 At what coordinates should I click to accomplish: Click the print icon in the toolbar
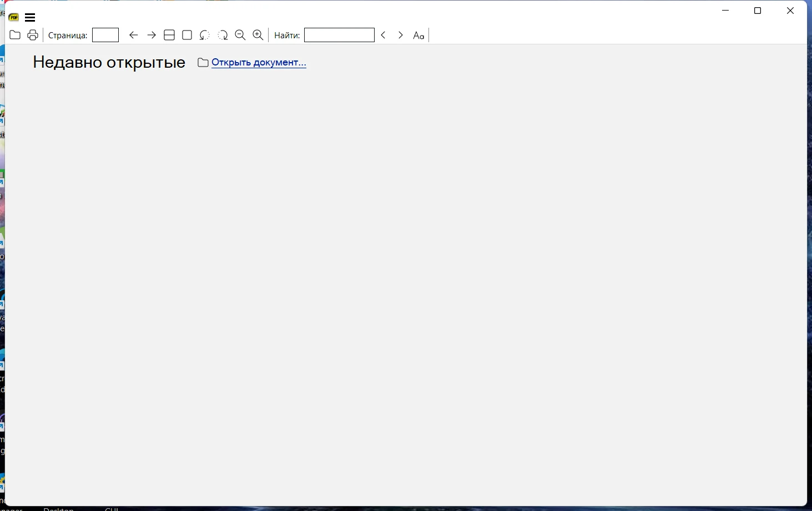[33, 35]
